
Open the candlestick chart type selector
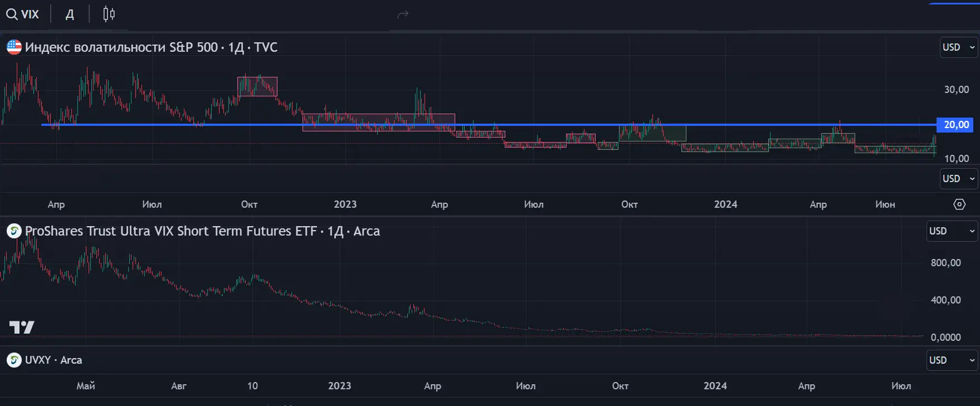tap(109, 14)
